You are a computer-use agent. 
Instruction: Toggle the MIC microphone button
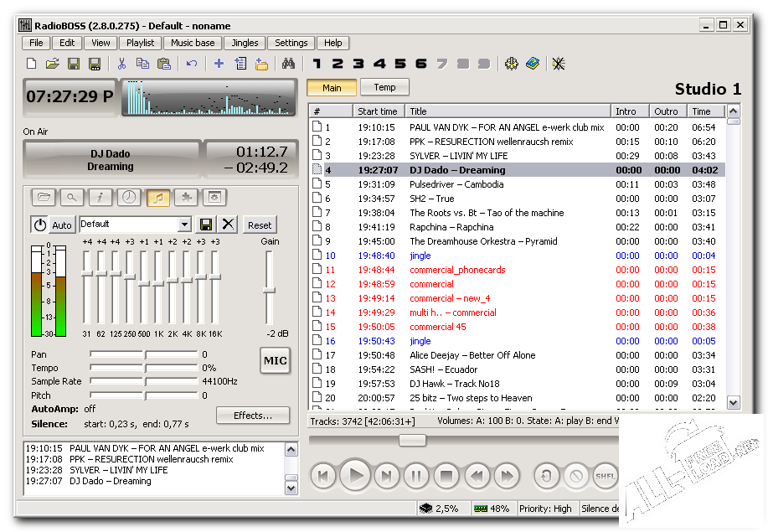[x=275, y=361]
